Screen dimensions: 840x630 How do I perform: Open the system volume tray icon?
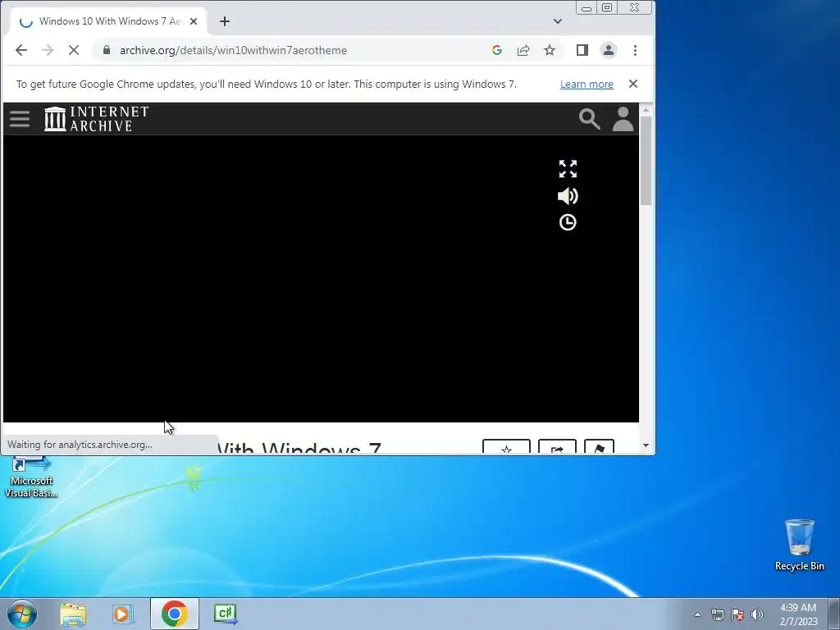pyautogui.click(x=757, y=614)
